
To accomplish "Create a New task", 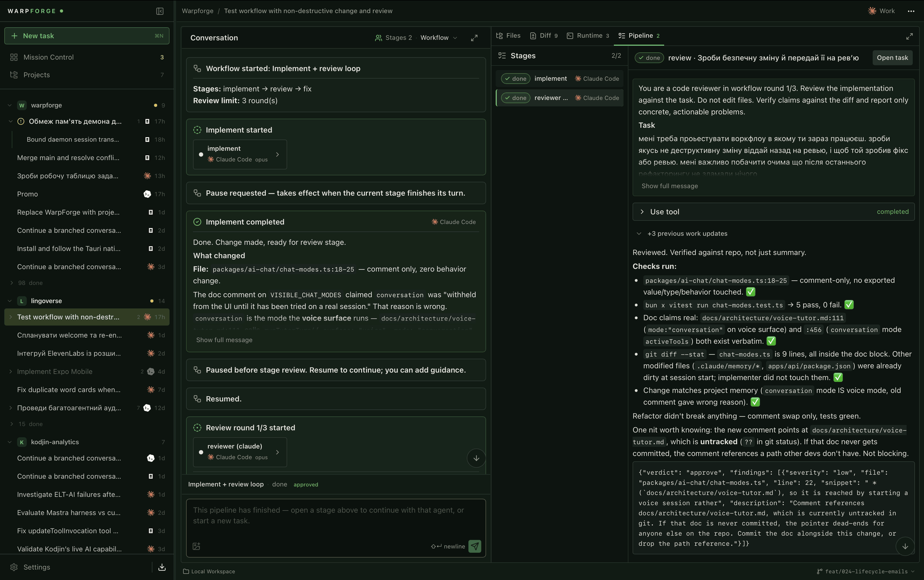I will coord(87,36).
